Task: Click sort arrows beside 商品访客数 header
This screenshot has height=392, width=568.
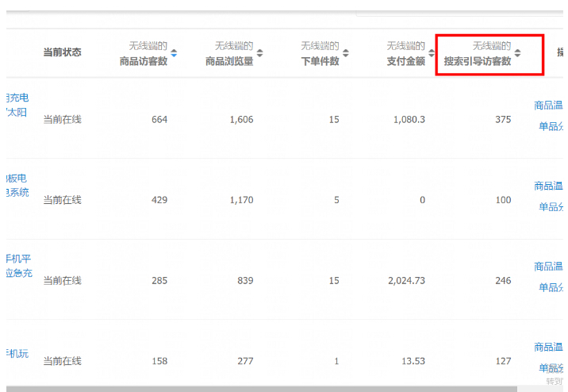Action: click(174, 53)
